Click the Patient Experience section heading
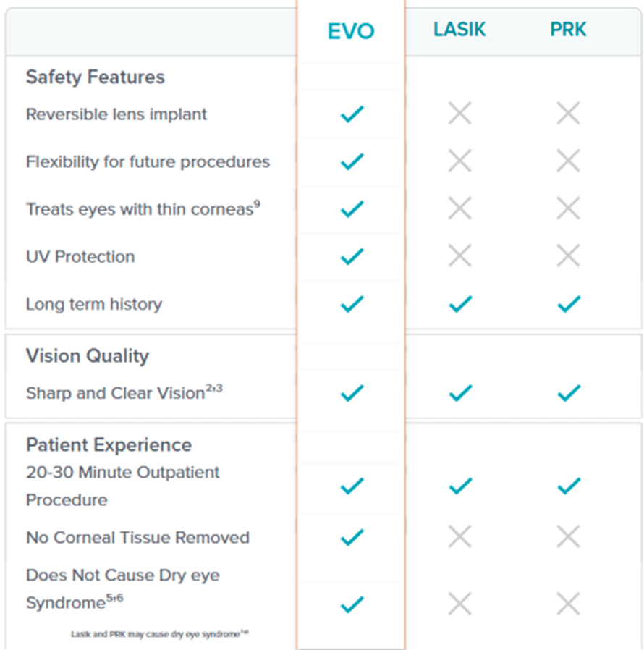The width and height of the screenshot is (644, 650). coord(109,444)
